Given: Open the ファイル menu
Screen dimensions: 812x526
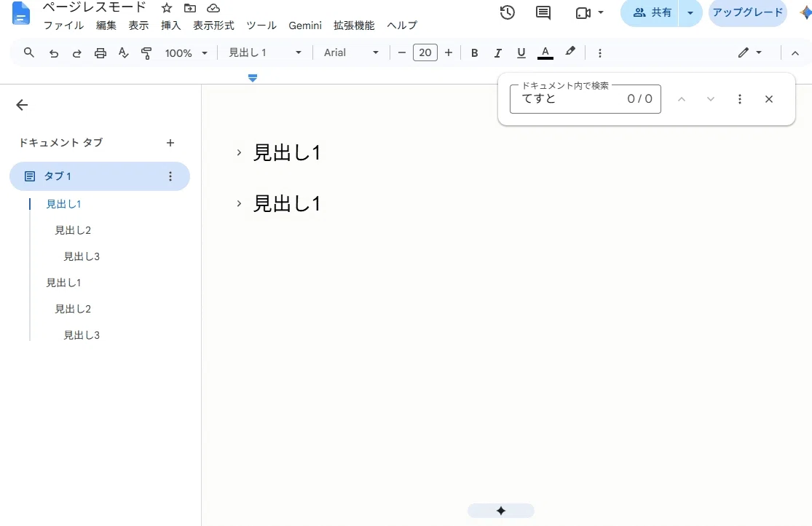Looking at the screenshot, I should coord(63,25).
